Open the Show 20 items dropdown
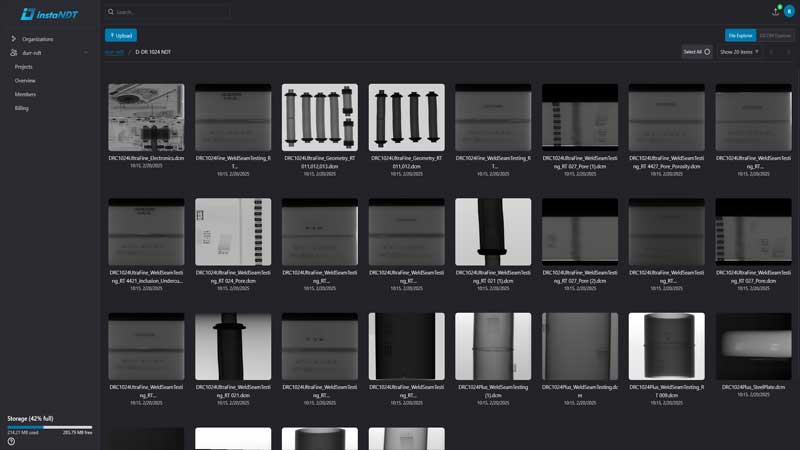Viewport: 800px width, 450px height. [739, 52]
